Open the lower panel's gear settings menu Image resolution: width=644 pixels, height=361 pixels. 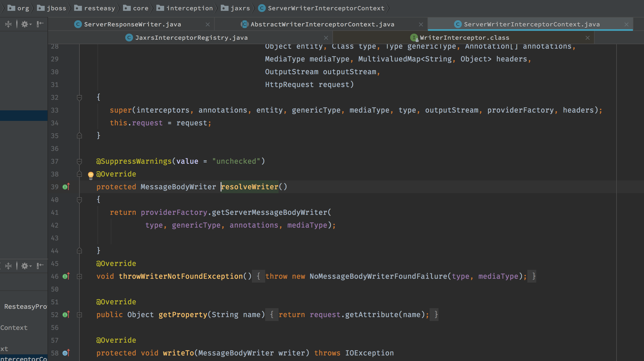coord(26,266)
